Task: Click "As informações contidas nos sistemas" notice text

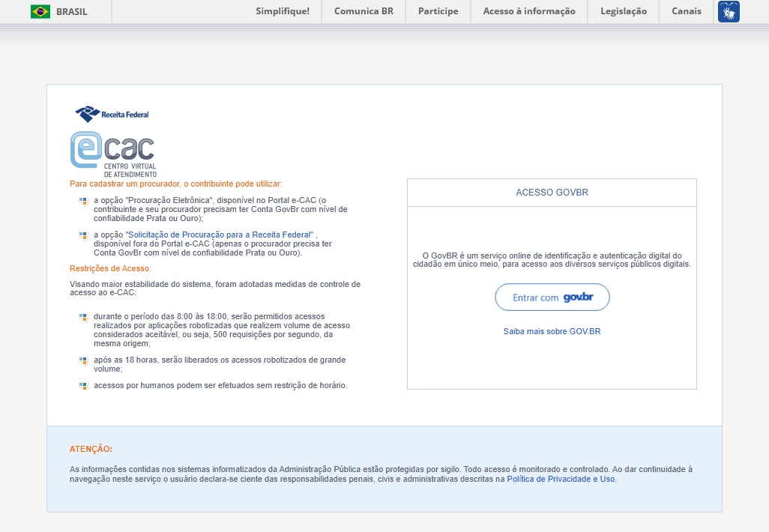Action: click(381, 474)
